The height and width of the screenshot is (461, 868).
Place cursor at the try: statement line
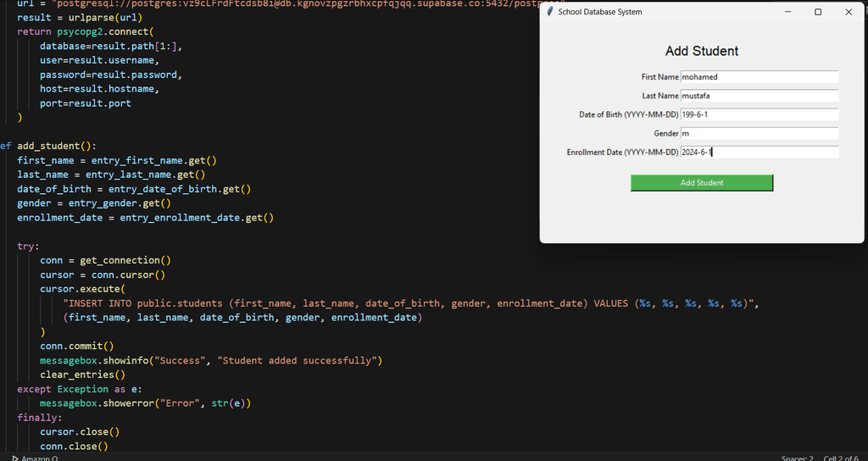[28, 247]
